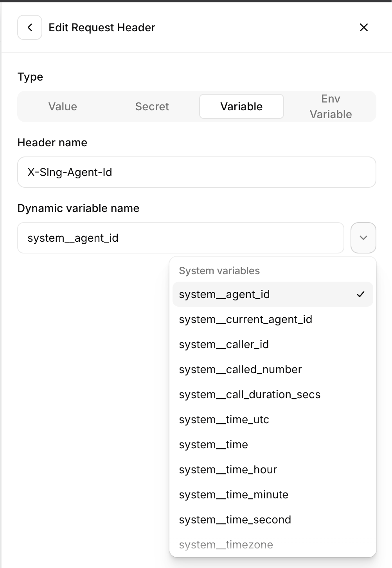Click the Dynamic variable name input field

[181, 238]
